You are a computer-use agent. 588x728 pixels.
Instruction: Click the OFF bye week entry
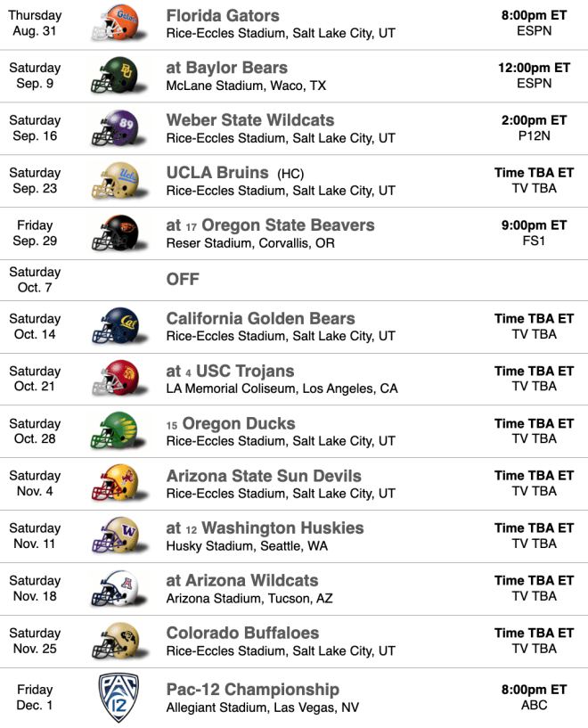(183, 279)
